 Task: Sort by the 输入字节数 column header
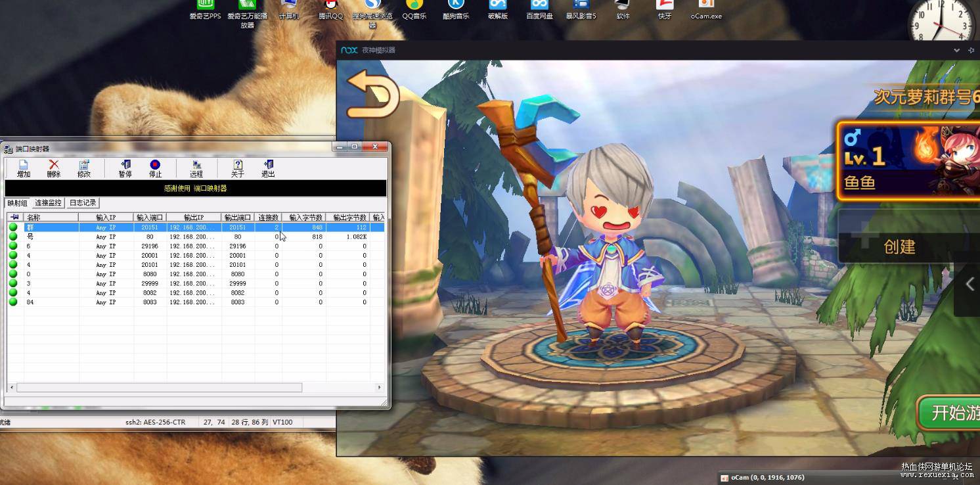click(305, 218)
